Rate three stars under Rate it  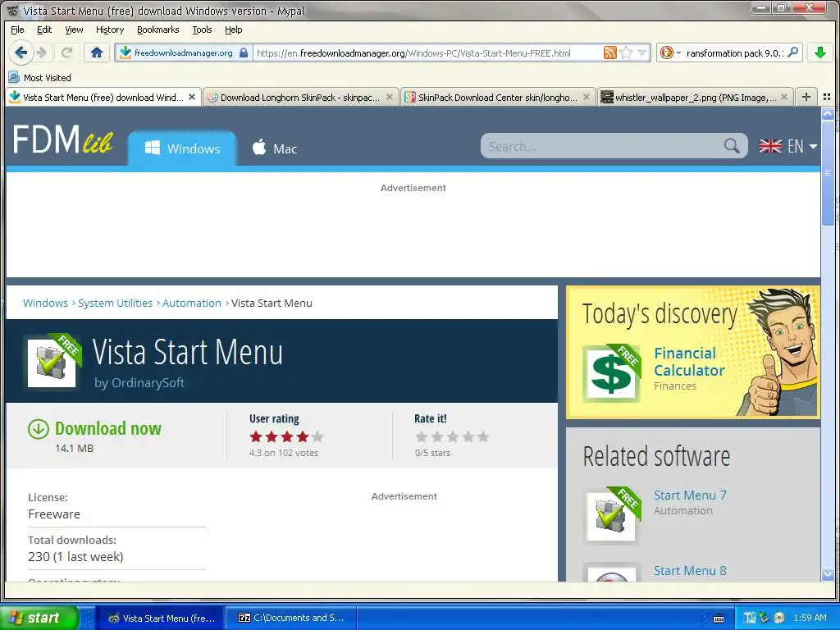click(x=453, y=436)
